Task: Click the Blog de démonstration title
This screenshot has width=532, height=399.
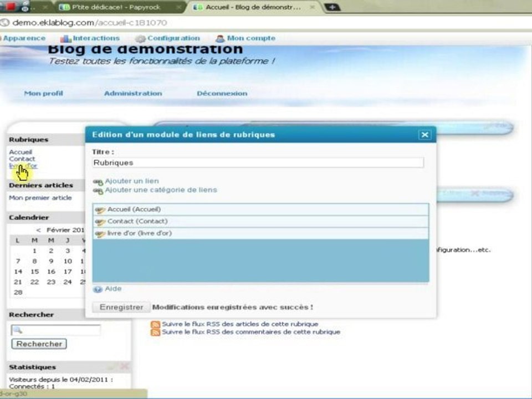Action: click(145, 49)
